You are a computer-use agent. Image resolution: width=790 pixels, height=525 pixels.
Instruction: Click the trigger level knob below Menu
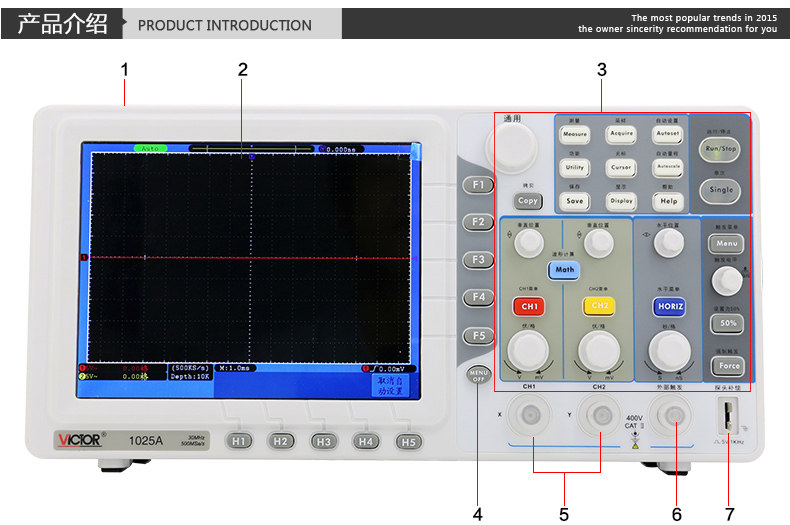coord(727,281)
